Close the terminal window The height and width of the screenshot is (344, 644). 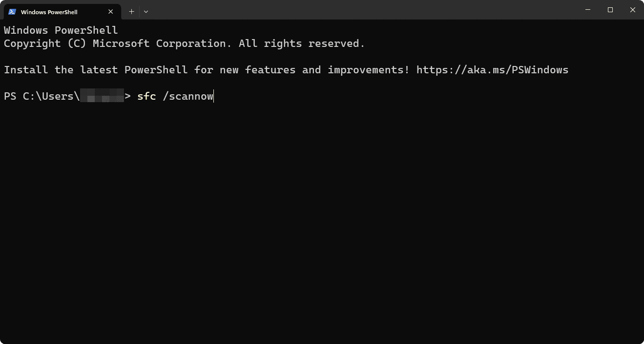click(x=632, y=10)
